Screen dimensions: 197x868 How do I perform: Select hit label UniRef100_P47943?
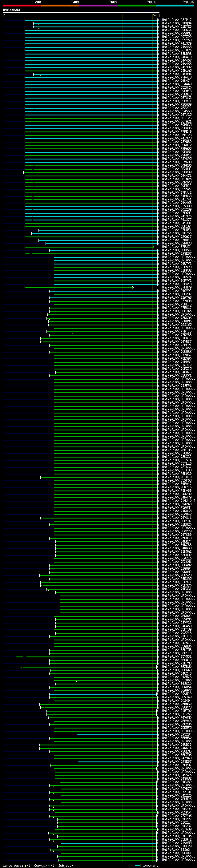pos(176,758)
